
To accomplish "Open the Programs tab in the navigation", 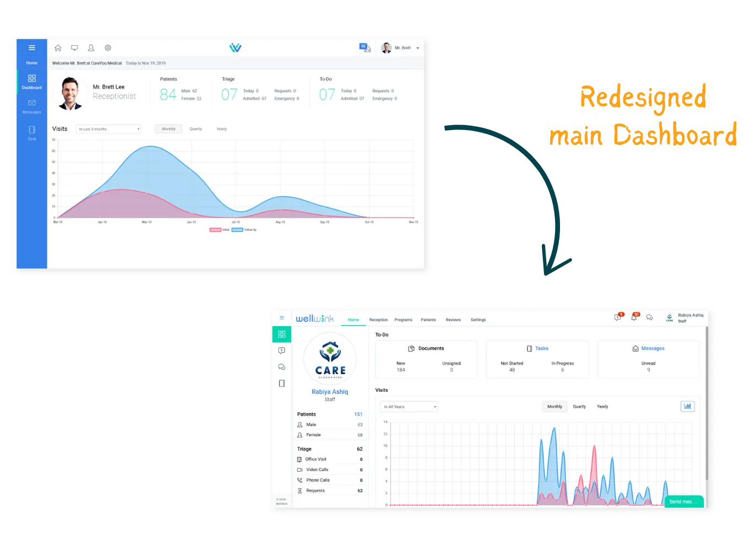I will [403, 320].
